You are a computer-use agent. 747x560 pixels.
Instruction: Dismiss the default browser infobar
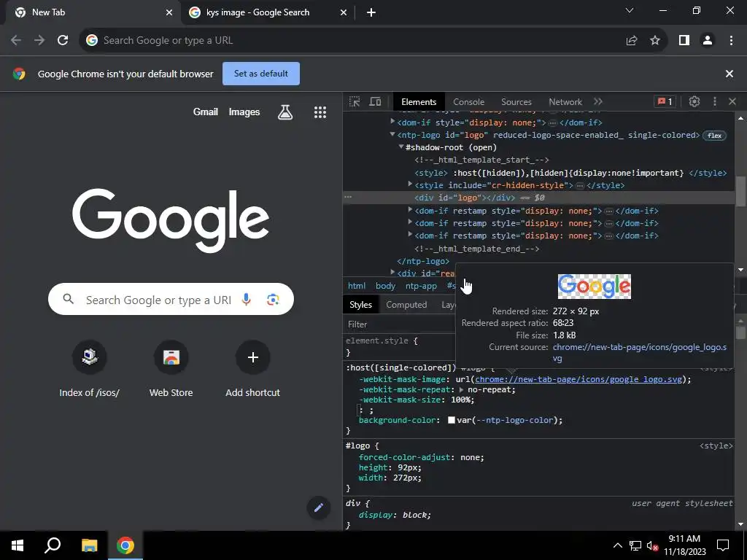[x=729, y=74]
